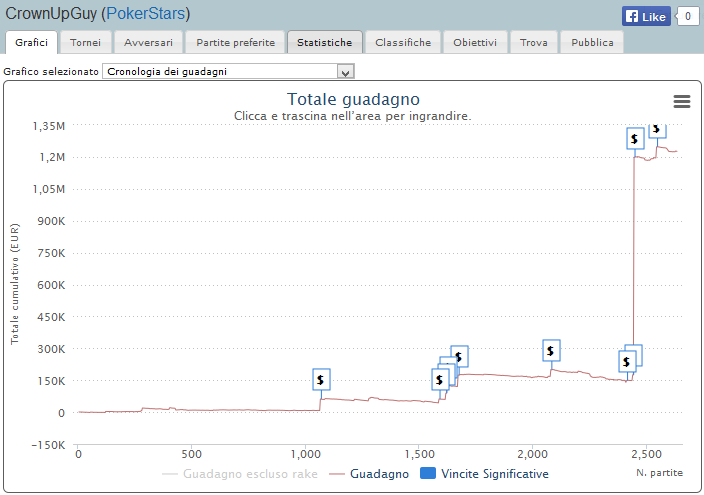Switch to the Tornei tab
Viewport: 704px width, 495px height.
85,43
